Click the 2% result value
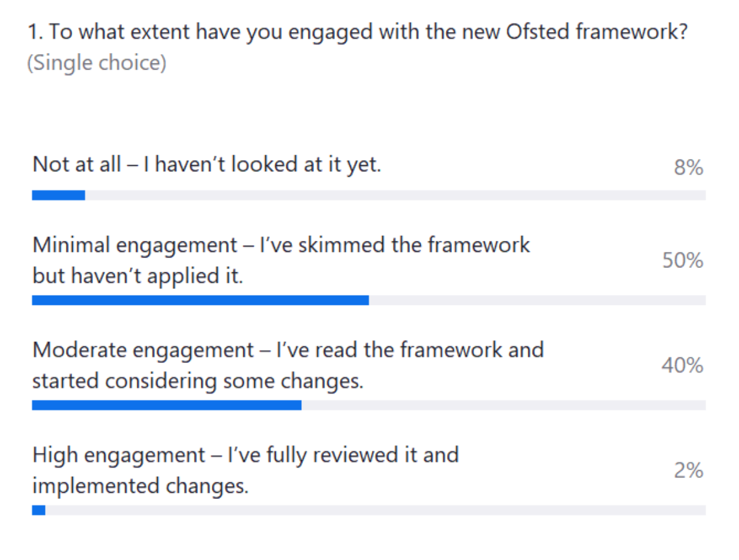 [689, 471]
